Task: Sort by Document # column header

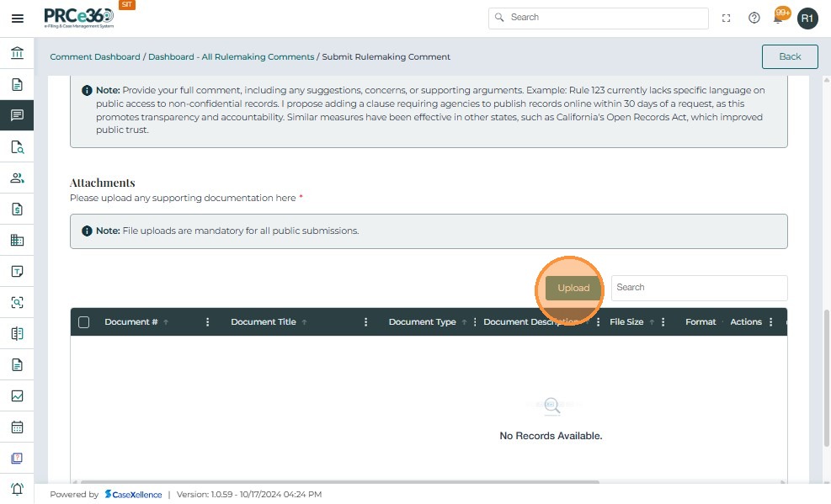Action: (x=131, y=322)
